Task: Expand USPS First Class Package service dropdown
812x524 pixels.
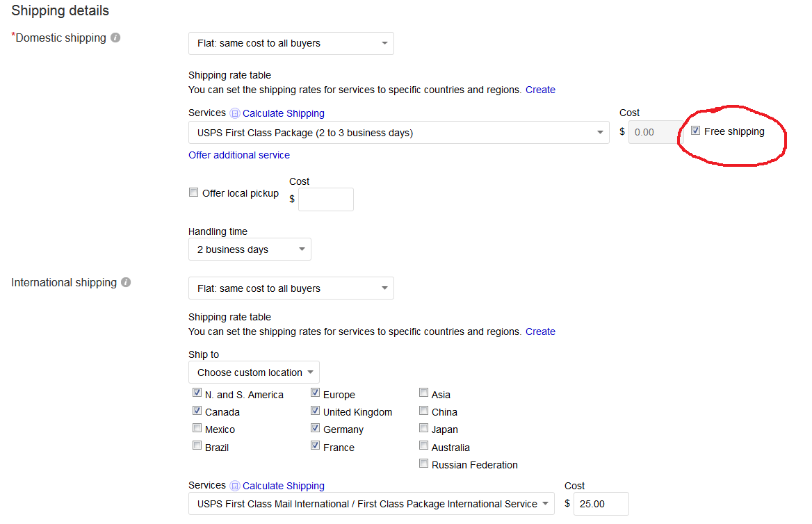Action: pos(399,133)
